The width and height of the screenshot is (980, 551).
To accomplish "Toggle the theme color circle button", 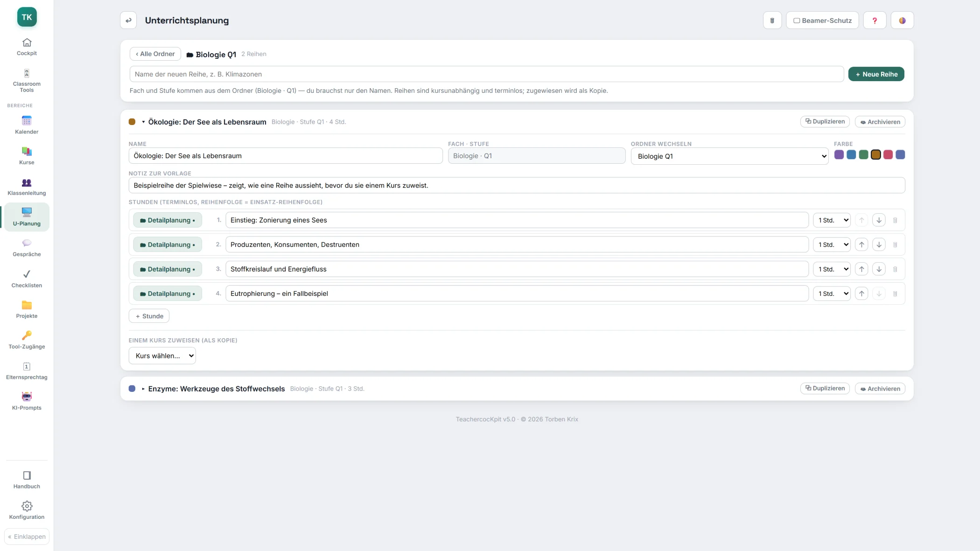I will tap(902, 21).
